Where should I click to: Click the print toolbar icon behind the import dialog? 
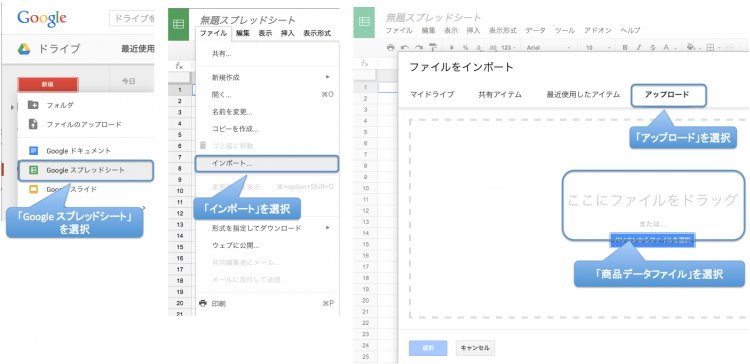coord(391,47)
